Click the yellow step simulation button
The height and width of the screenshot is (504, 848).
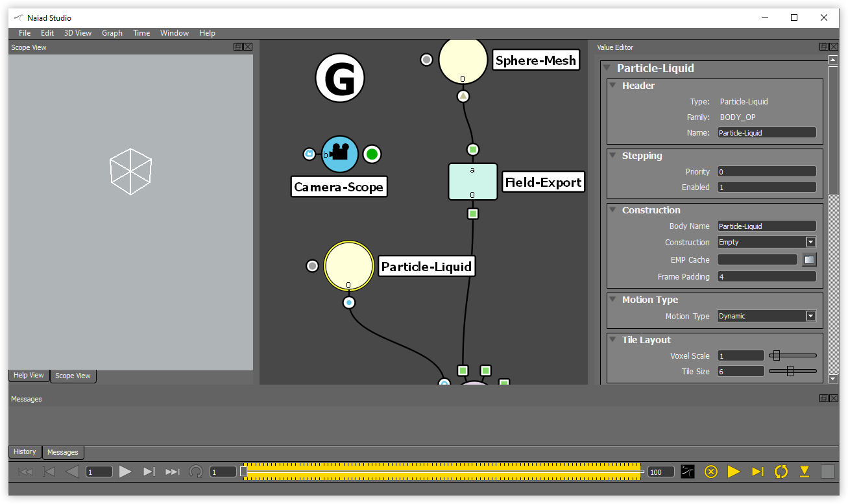757,472
